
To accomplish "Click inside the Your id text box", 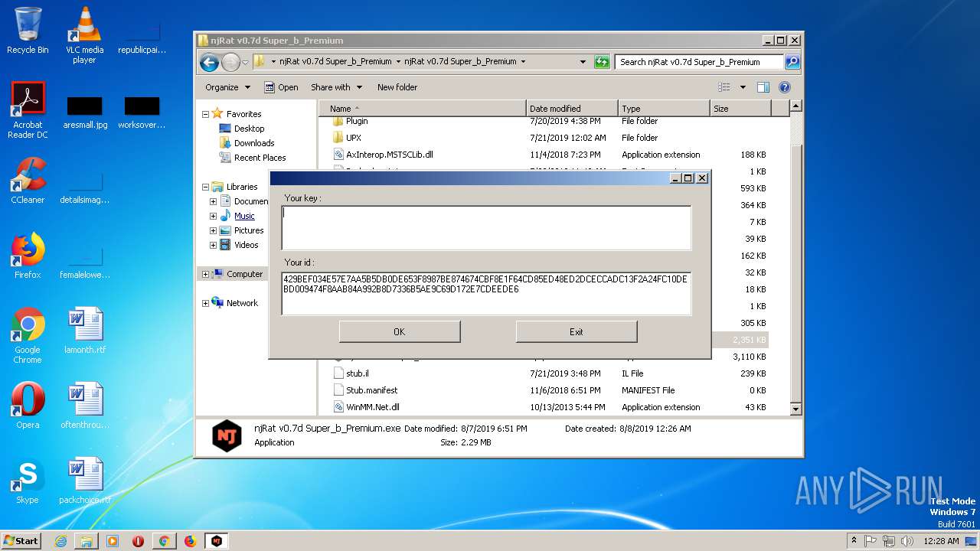I will 486,293.
